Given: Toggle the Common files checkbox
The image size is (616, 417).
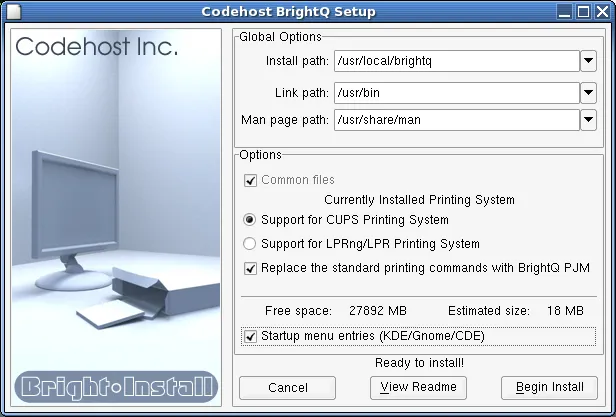Looking at the screenshot, I should tap(250, 180).
